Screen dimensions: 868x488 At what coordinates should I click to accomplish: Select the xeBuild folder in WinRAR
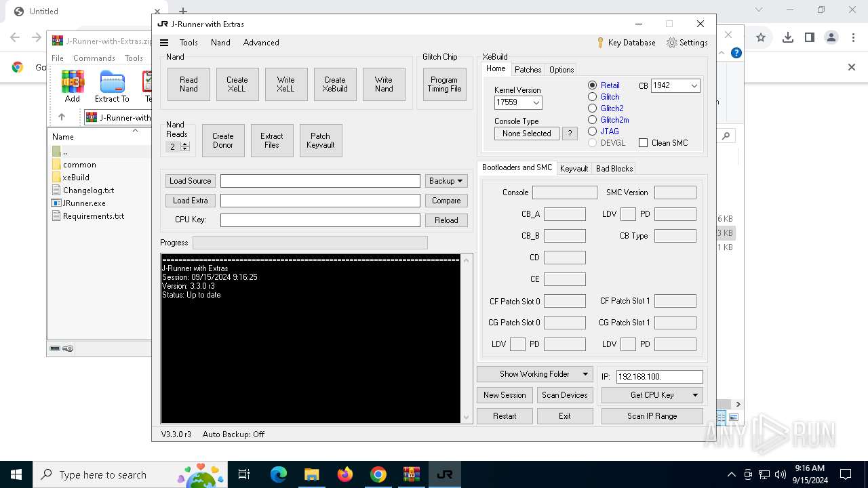[x=76, y=178]
